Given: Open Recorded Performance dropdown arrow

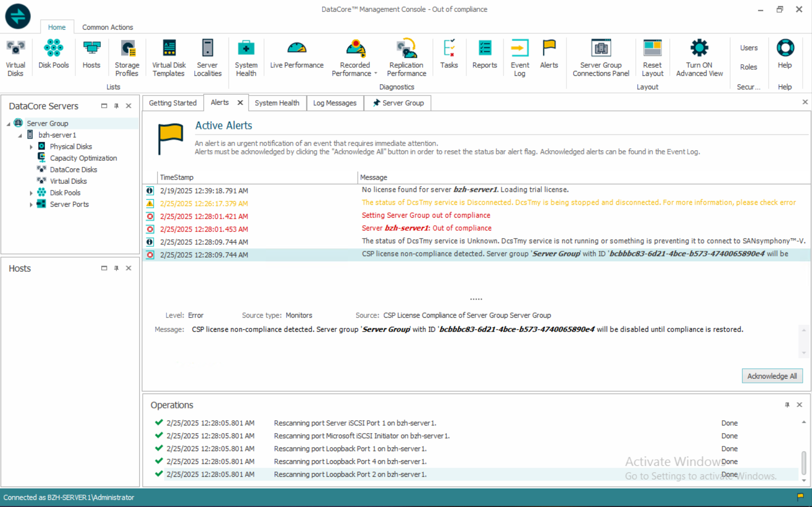Looking at the screenshot, I should [375, 73].
